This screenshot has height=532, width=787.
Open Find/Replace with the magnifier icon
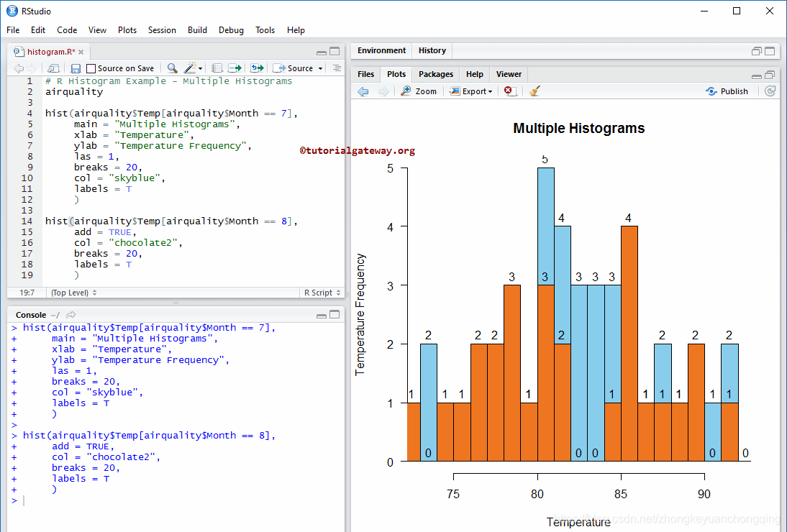[x=172, y=68]
